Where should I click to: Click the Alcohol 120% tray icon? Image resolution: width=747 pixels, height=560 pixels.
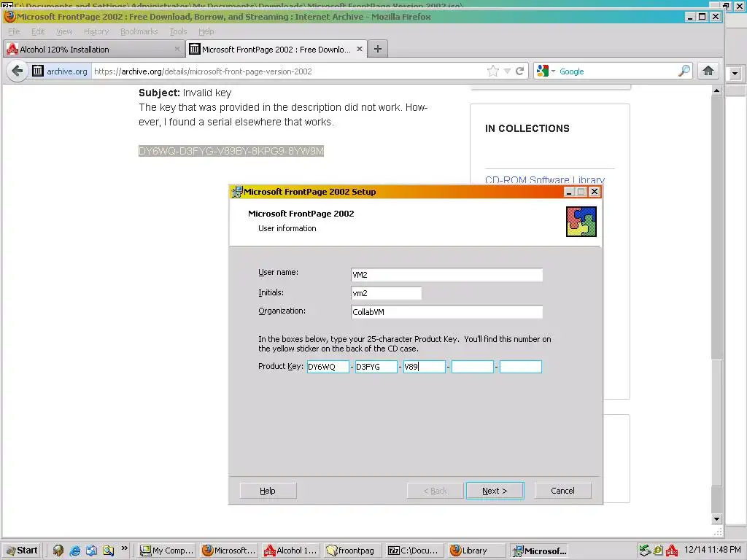672,551
